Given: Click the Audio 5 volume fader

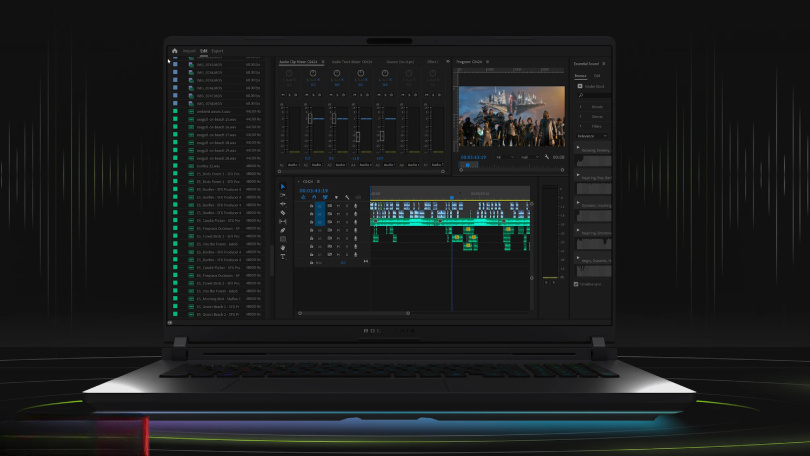Looking at the screenshot, I should pos(382,136).
